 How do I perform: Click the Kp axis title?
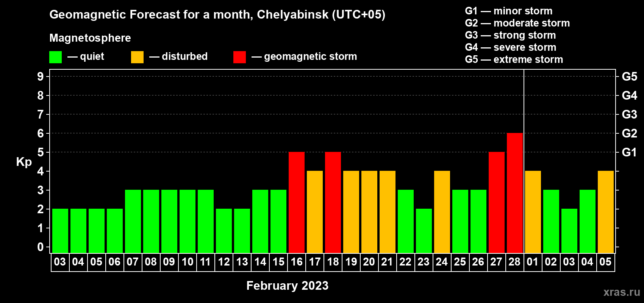pos(24,162)
